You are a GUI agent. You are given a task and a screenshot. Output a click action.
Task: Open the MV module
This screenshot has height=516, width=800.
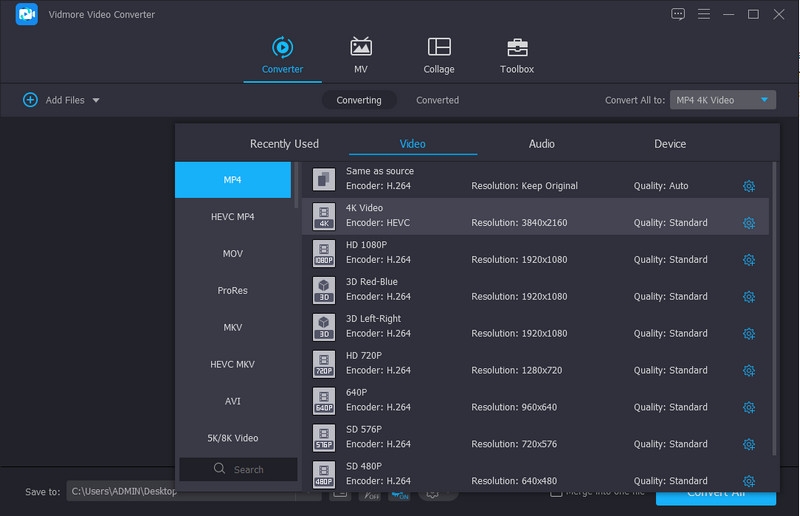pyautogui.click(x=360, y=55)
